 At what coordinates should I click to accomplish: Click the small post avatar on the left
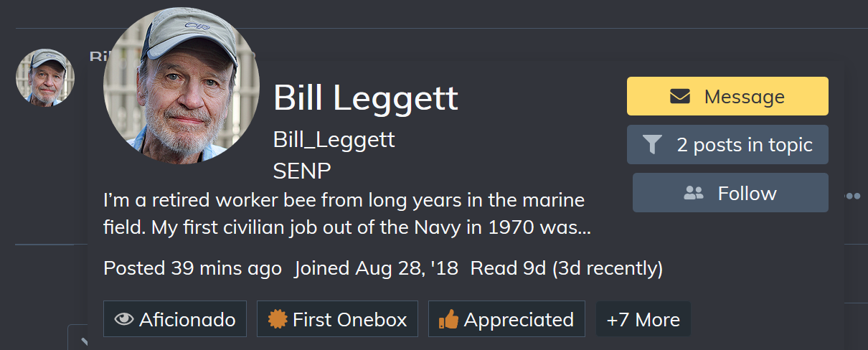[x=45, y=77]
